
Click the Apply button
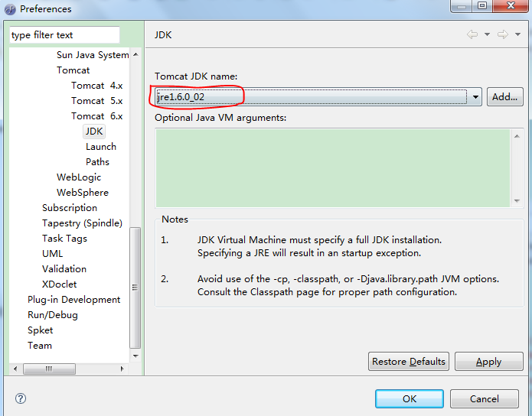coord(488,362)
